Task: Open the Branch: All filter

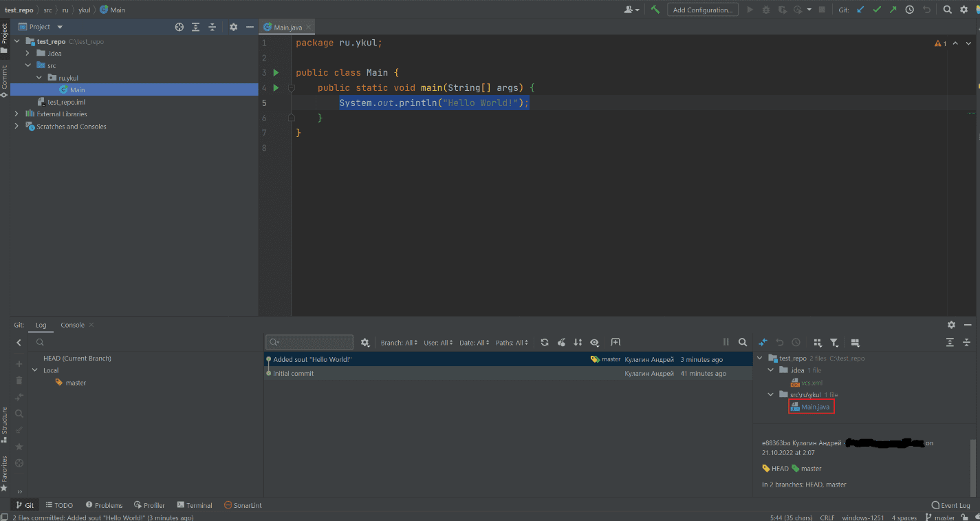Action: click(400, 343)
